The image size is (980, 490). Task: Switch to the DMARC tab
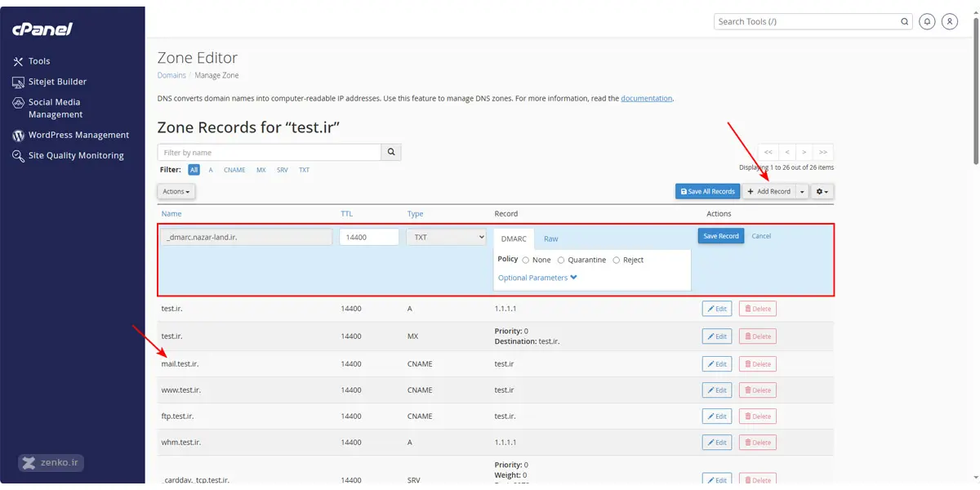tap(514, 238)
